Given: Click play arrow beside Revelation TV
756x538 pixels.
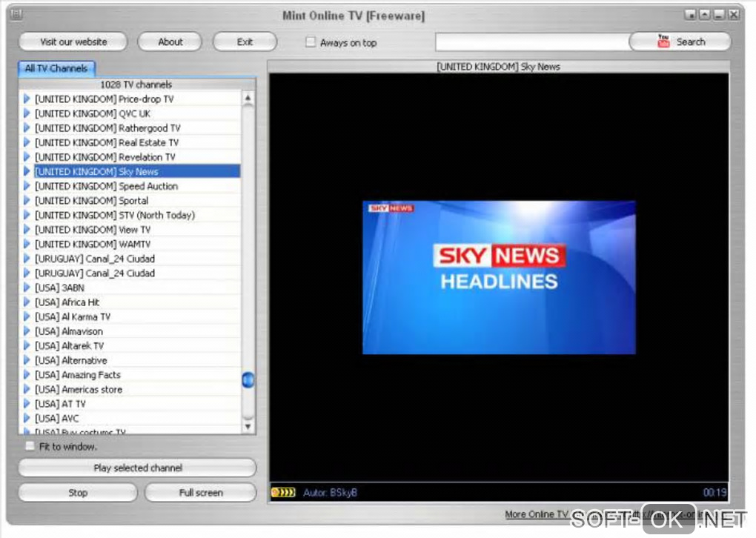Looking at the screenshot, I should coord(27,156).
